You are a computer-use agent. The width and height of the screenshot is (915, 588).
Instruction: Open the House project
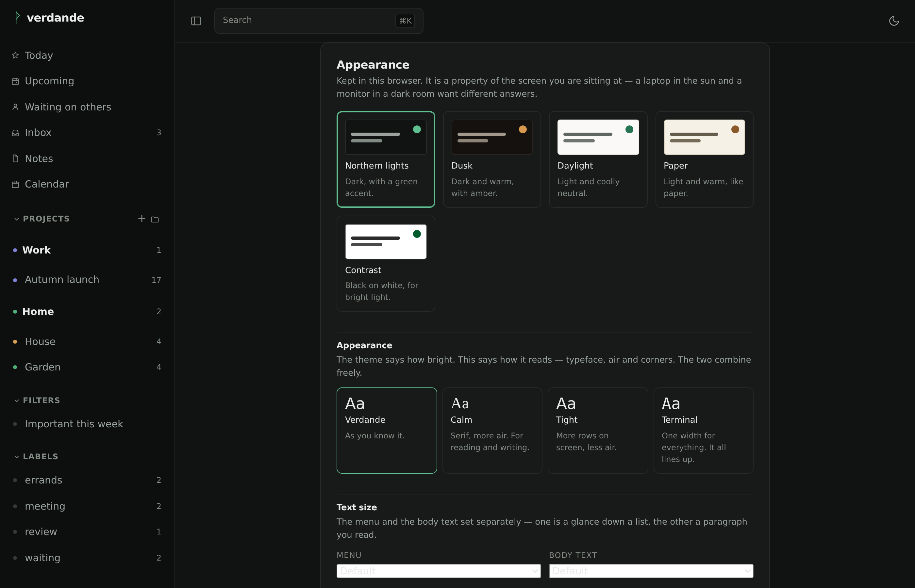coord(87,342)
